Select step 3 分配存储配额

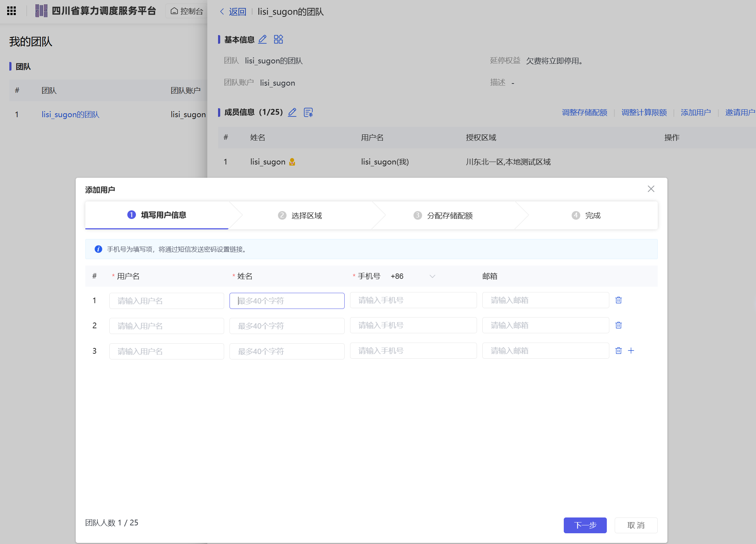click(443, 215)
